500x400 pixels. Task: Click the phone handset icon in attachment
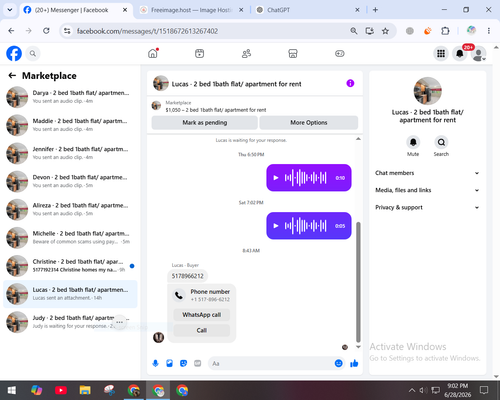(x=179, y=295)
